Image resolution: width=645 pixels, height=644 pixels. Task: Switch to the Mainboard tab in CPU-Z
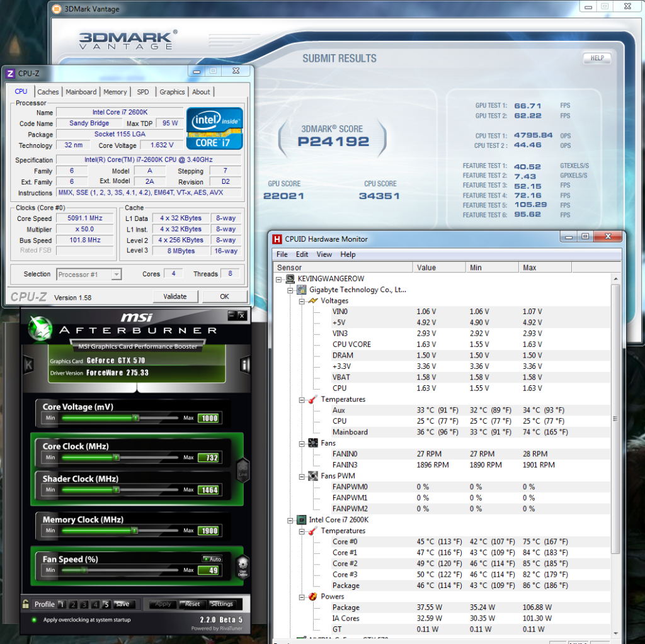click(81, 92)
